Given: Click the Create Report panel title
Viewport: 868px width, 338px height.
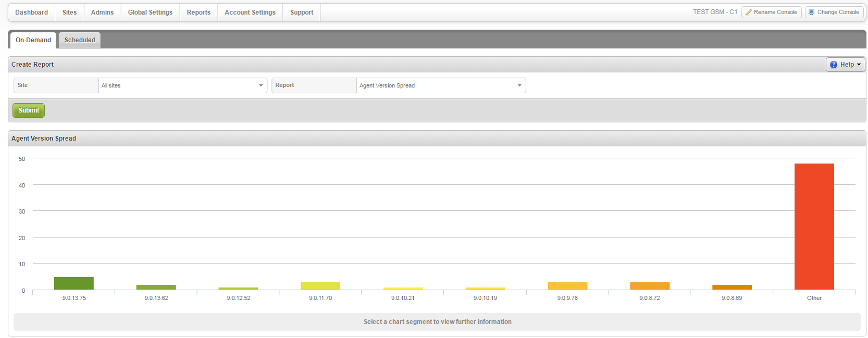Looking at the screenshot, I should 32,65.
